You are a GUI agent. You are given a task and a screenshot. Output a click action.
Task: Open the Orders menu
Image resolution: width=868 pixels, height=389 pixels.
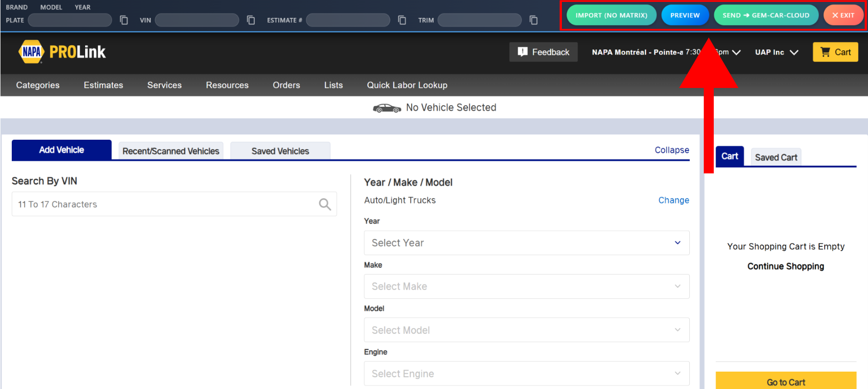(x=286, y=85)
